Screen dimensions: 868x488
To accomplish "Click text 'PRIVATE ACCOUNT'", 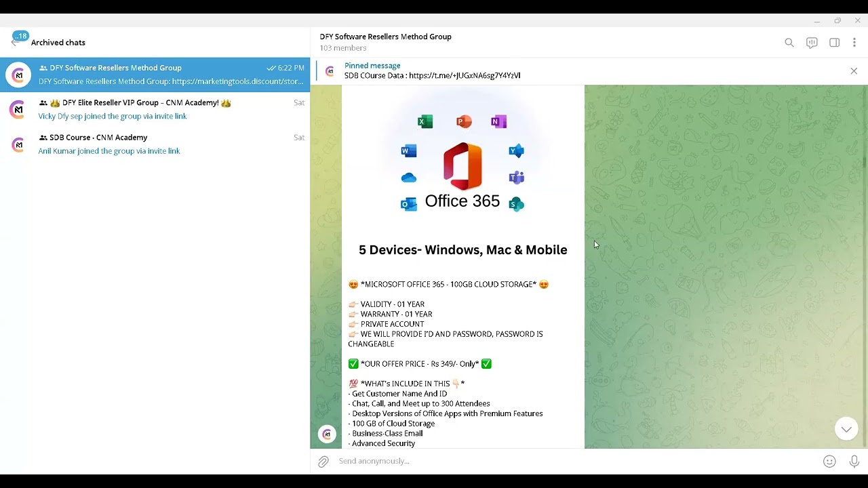I will 392,324.
